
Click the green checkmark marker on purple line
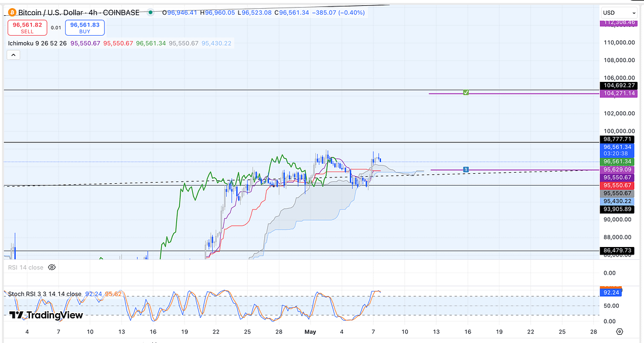click(x=466, y=93)
